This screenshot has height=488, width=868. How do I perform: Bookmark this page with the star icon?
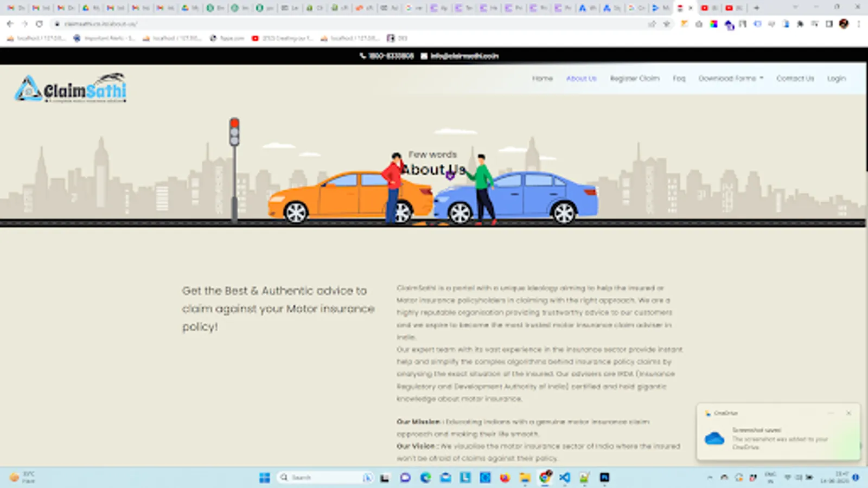(667, 24)
